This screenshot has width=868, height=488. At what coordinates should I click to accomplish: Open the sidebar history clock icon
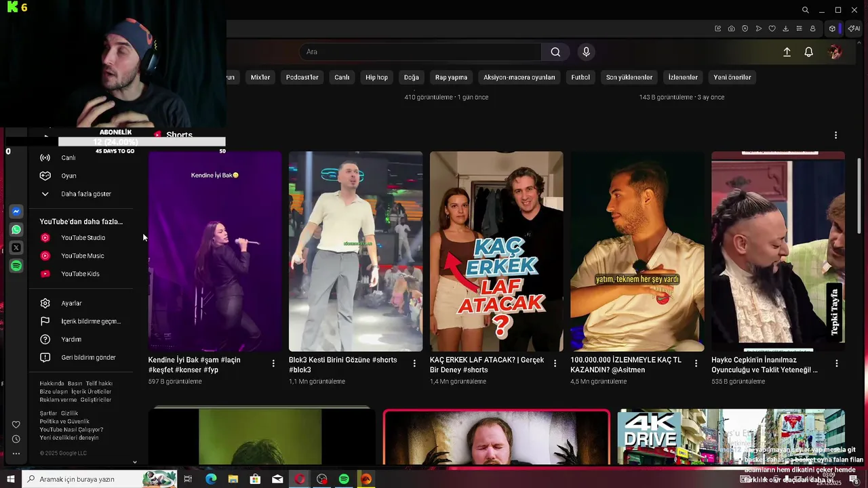16,439
